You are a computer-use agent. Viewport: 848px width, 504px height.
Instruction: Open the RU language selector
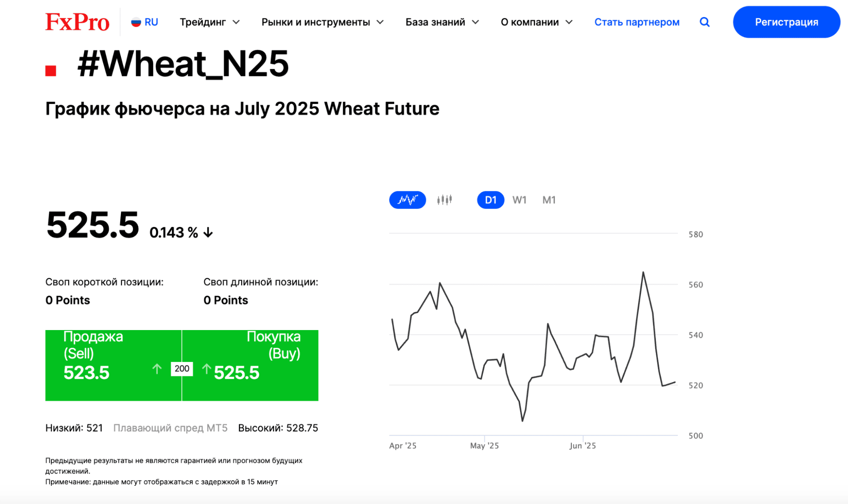click(x=145, y=22)
